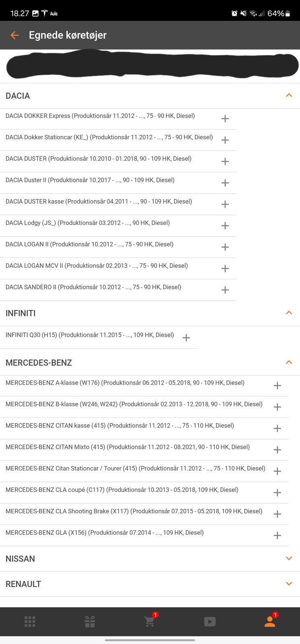Collapse the DACIA section

(x=289, y=95)
